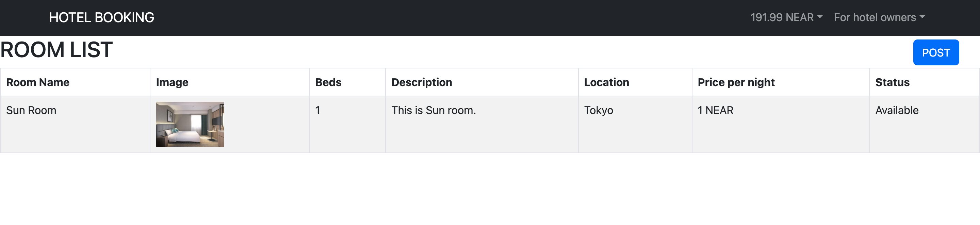The image size is (980, 225).
Task: Expand the For hotel owners menu
Action: [879, 17]
